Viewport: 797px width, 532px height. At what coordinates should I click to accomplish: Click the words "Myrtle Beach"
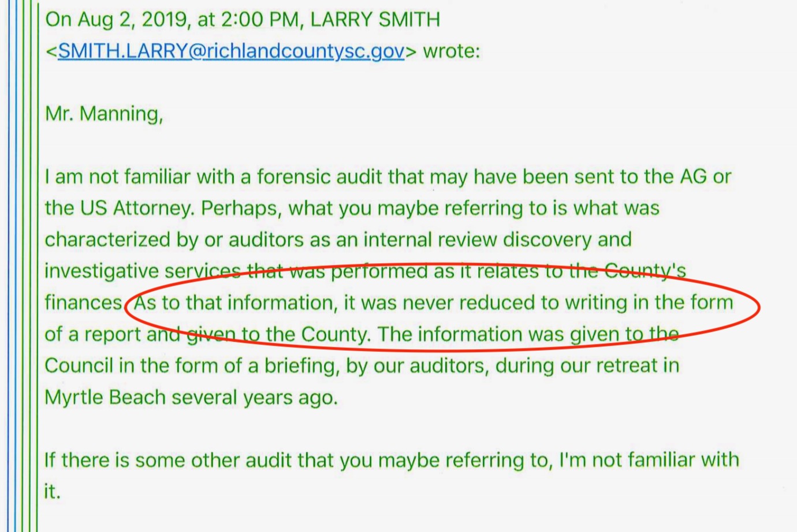click(105, 398)
